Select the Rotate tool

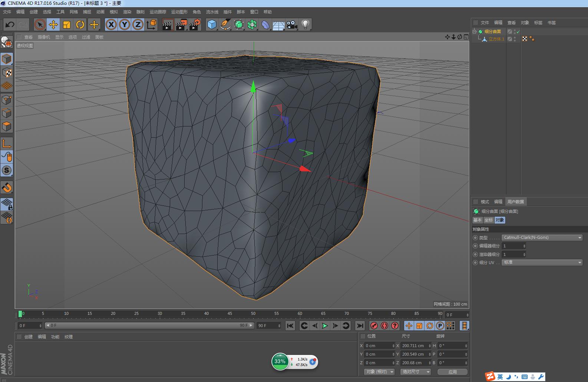tap(80, 25)
